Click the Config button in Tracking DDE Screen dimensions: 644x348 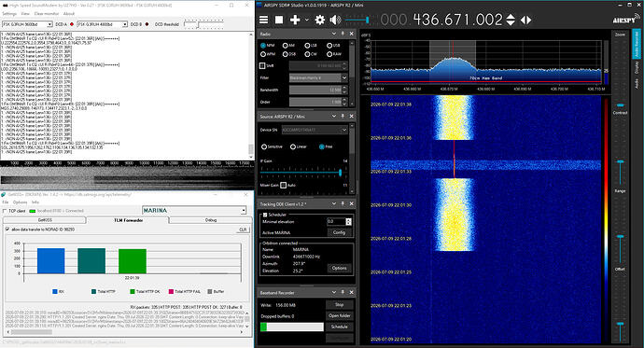coord(339,232)
